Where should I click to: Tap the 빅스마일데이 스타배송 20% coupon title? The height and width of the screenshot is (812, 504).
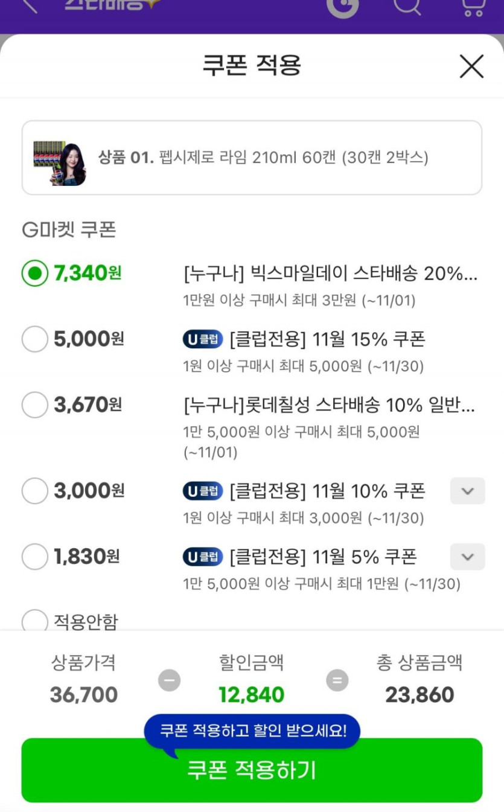point(330,274)
